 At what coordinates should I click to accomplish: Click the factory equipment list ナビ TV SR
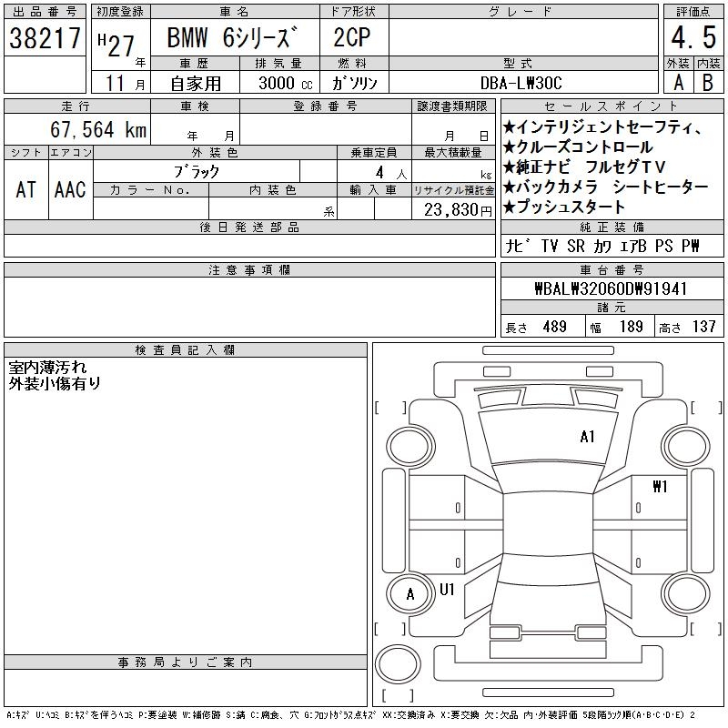[x=602, y=246]
